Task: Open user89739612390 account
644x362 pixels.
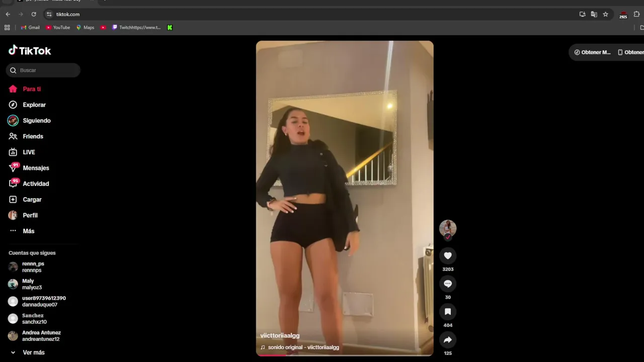Action: click(44, 301)
